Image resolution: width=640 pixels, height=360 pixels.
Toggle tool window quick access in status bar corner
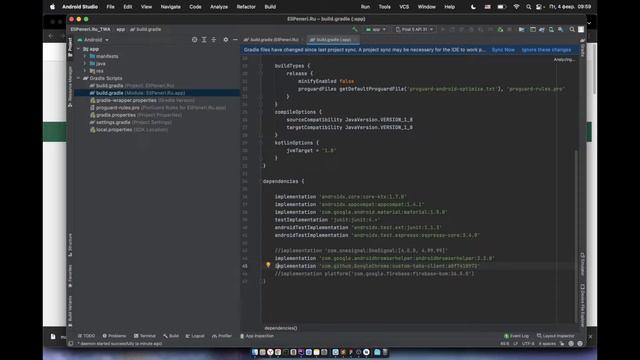pyautogui.click(x=71, y=344)
